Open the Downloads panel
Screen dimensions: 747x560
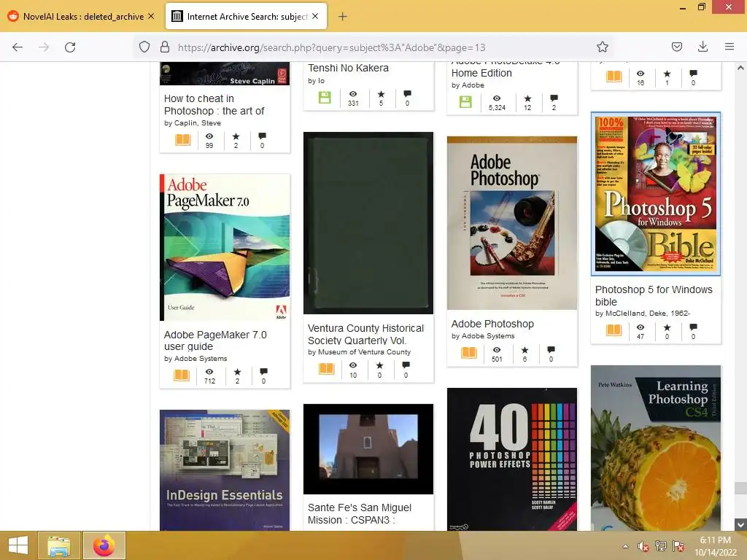coord(703,47)
